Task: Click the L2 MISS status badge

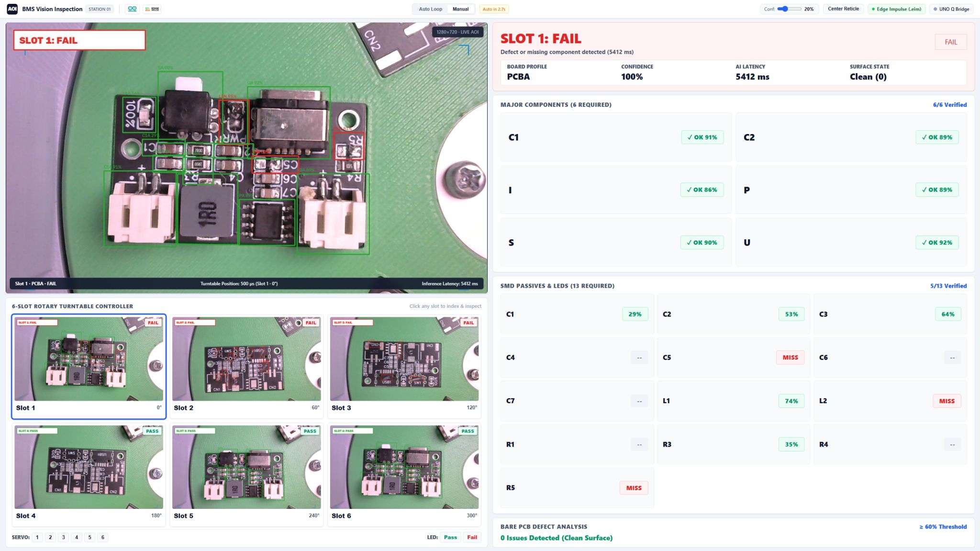Action: [x=947, y=401]
